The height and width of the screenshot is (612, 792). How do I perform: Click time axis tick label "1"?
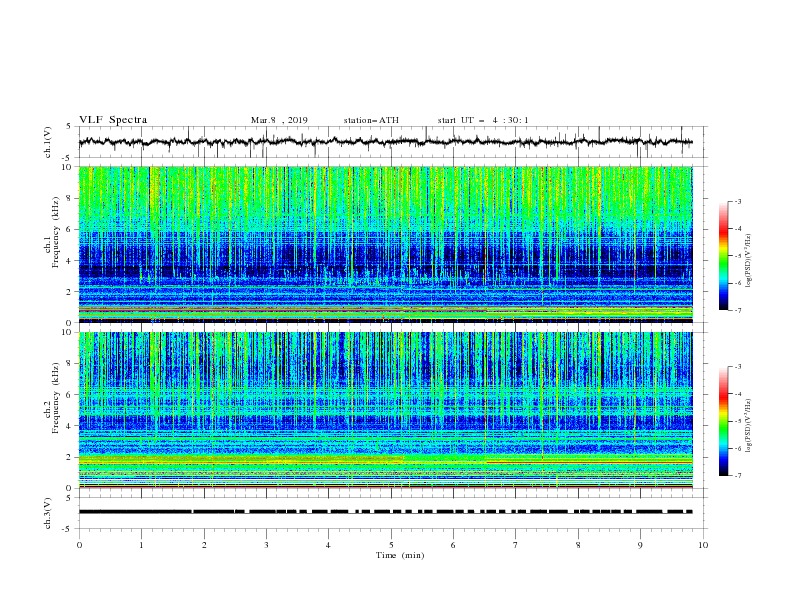pos(141,545)
